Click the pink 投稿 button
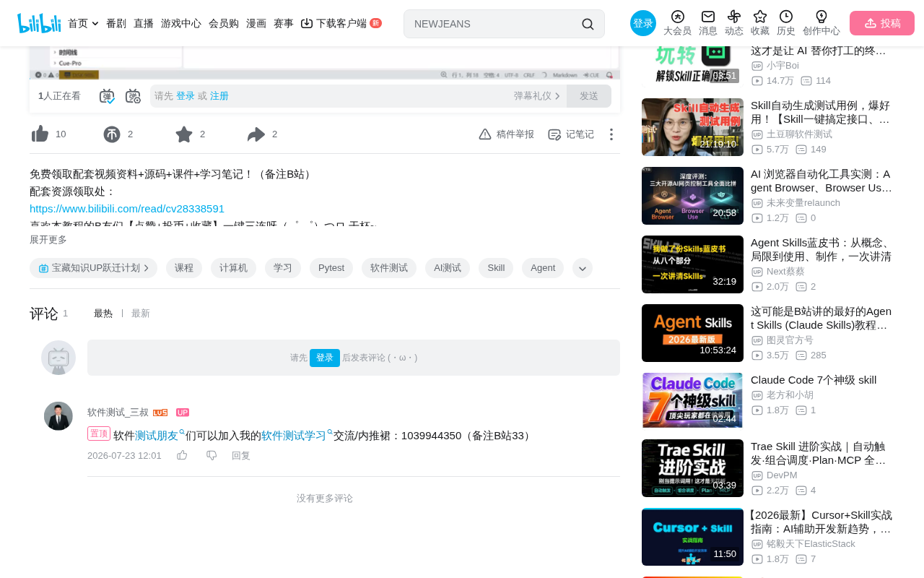924x578 pixels. [x=882, y=23]
